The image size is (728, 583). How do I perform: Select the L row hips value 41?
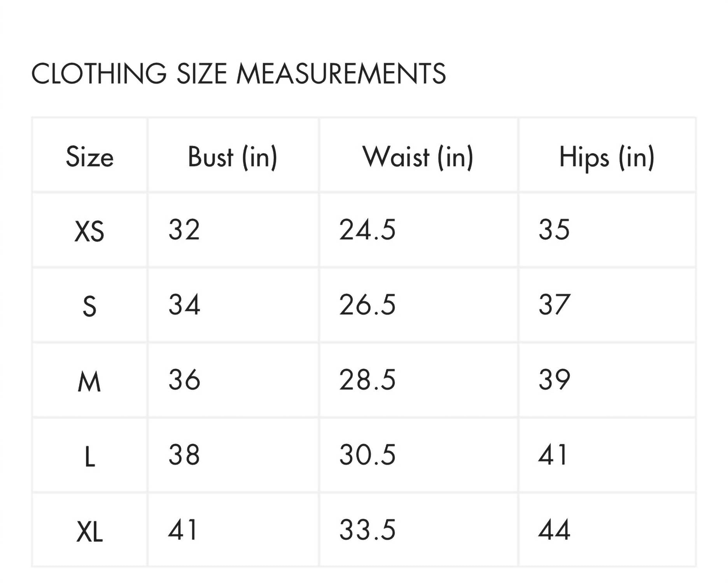(x=553, y=455)
